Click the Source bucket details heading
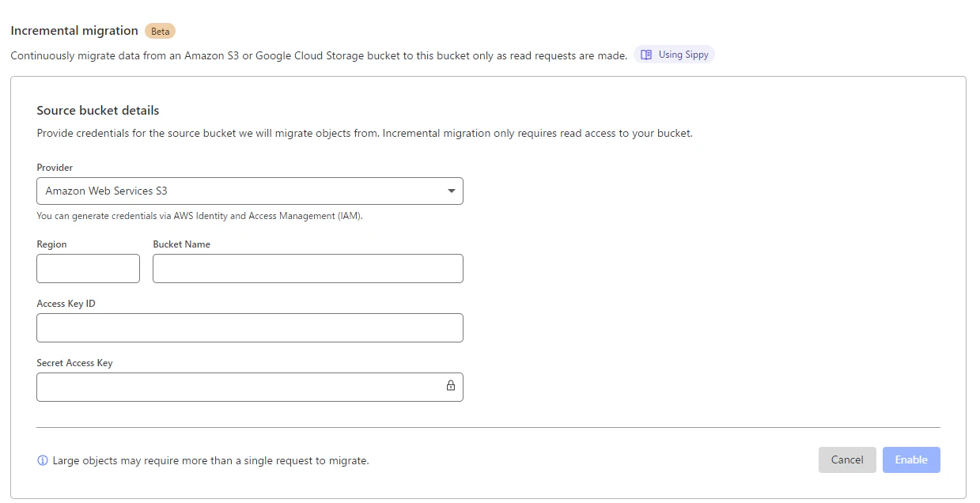The image size is (980, 503). coord(98,111)
